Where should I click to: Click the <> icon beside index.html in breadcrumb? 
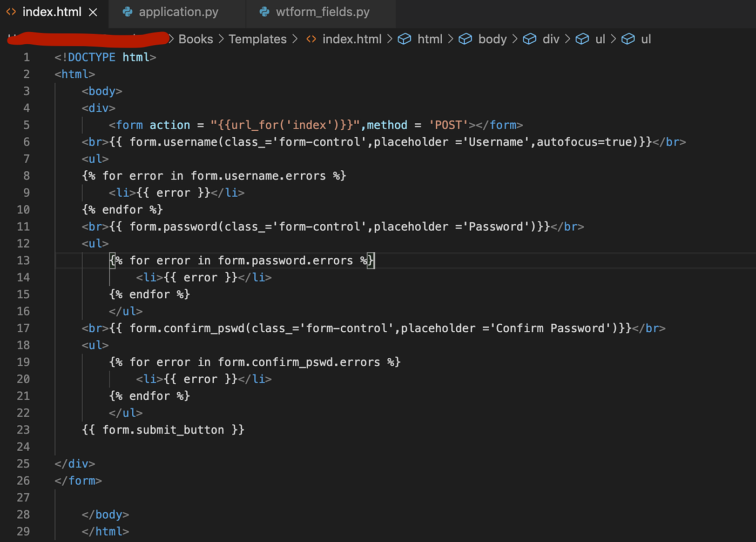pyautogui.click(x=311, y=39)
